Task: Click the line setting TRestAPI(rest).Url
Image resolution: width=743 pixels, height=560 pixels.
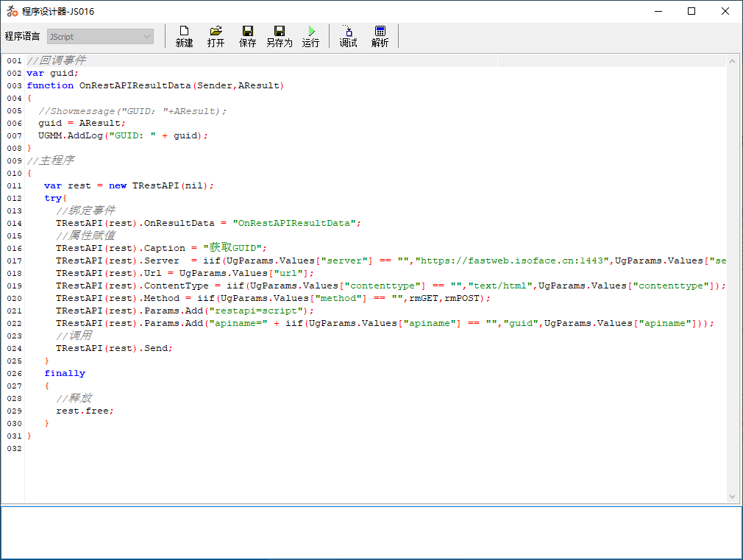Action: tap(185, 273)
